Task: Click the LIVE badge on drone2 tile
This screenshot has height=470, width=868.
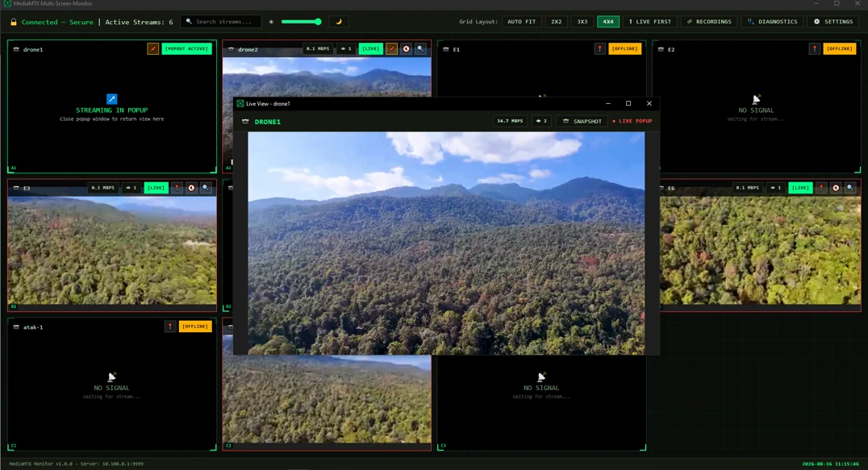Action: [x=371, y=48]
